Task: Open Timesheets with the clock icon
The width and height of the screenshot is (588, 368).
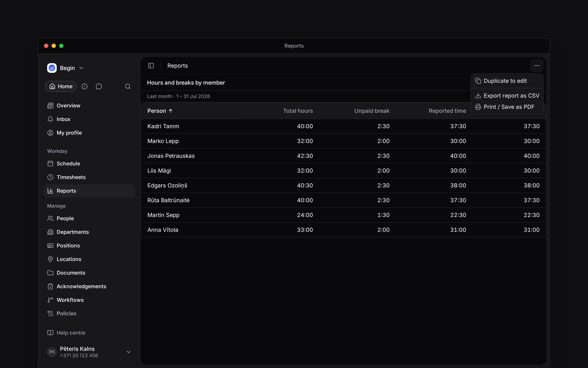Action: click(89, 177)
